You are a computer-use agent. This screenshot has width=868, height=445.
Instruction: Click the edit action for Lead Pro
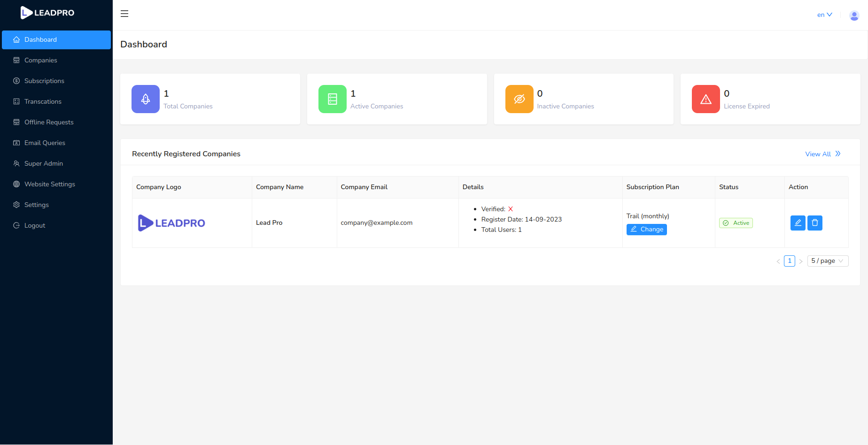pyautogui.click(x=798, y=223)
